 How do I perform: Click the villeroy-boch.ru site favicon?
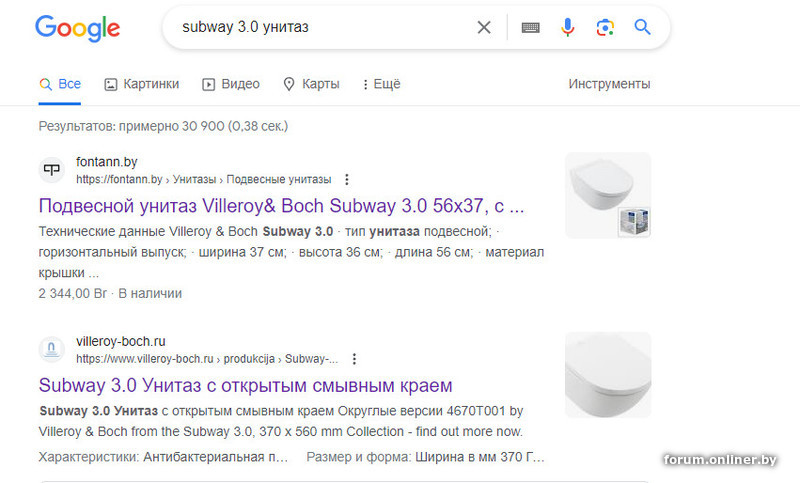51,349
